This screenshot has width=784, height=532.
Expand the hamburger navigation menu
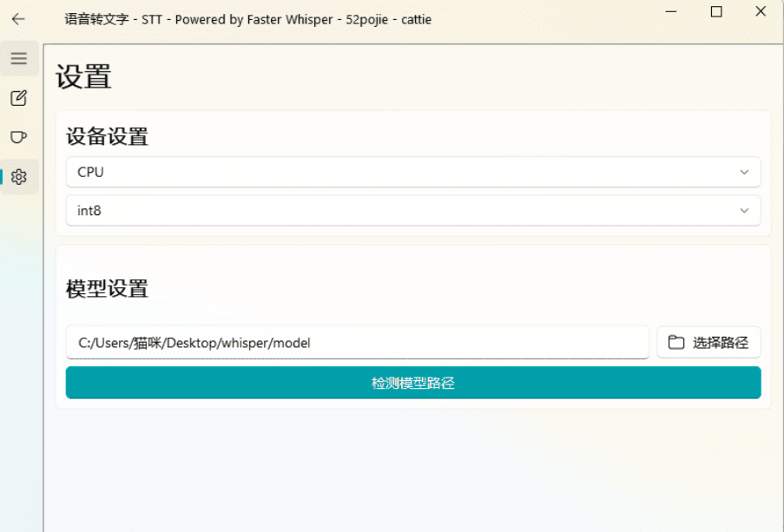19,58
